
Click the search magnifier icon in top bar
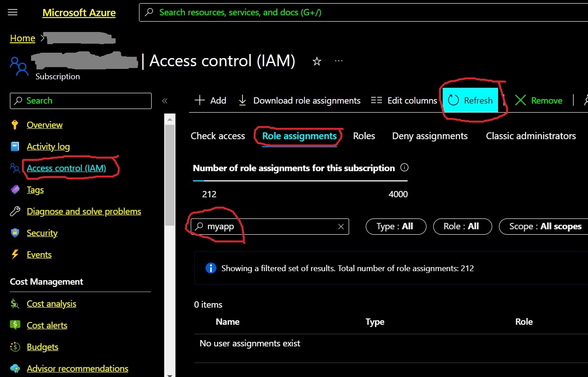pos(149,13)
